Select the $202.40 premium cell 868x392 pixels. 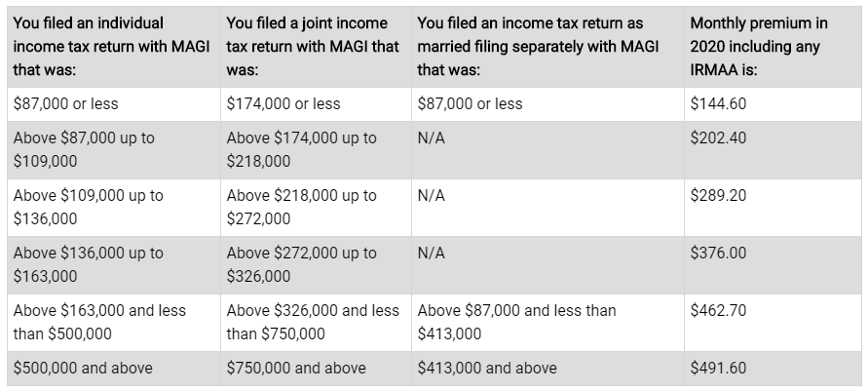tap(773, 150)
